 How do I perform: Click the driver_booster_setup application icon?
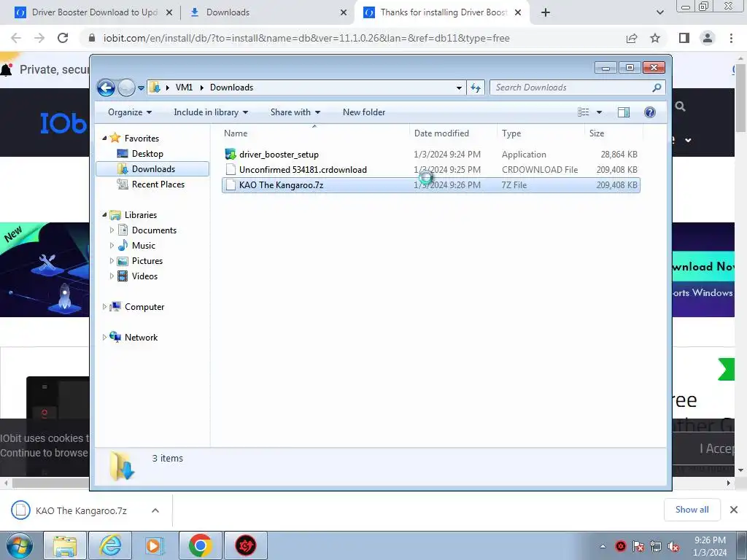231,155
